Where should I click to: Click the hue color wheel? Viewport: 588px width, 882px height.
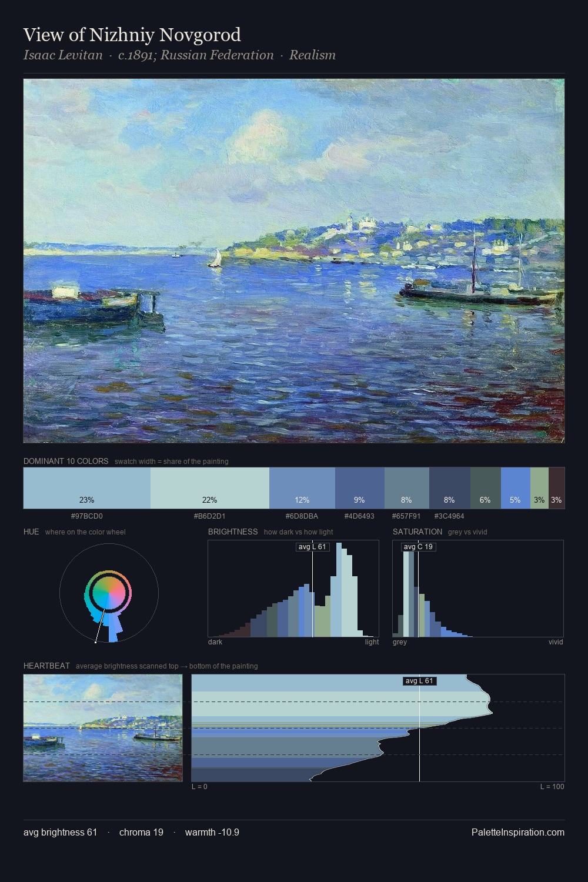[109, 593]
